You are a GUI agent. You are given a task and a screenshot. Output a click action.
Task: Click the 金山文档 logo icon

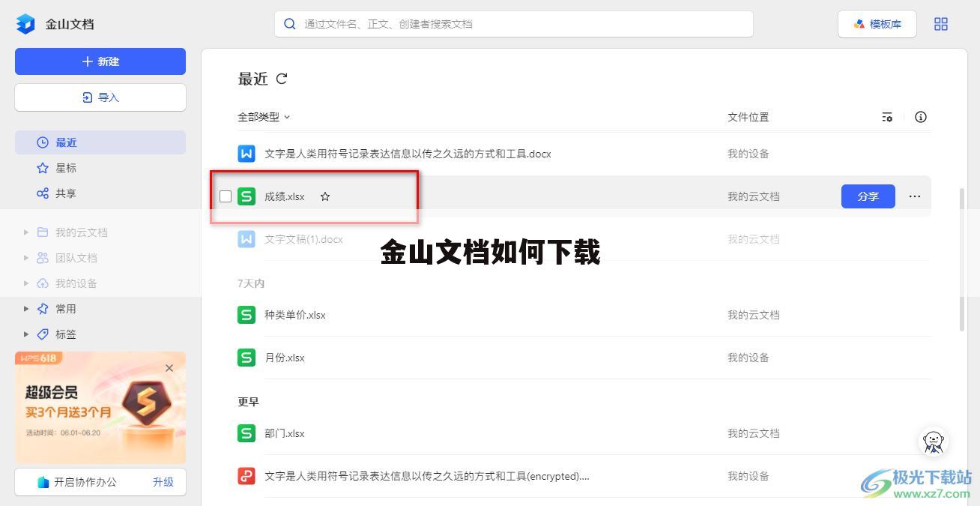pyautogui.click(x=25, y=24)
